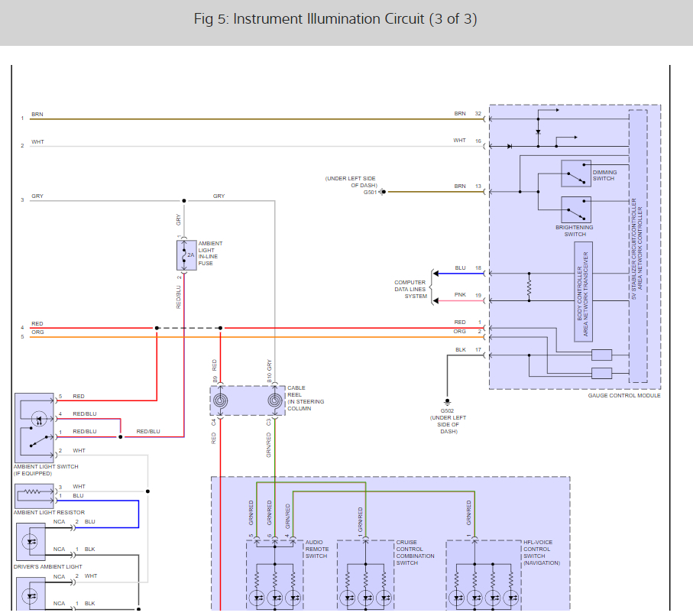Click the junction dot on GRY wire above fuse
The height and width of the screenshot is (616, 693).
184,201
